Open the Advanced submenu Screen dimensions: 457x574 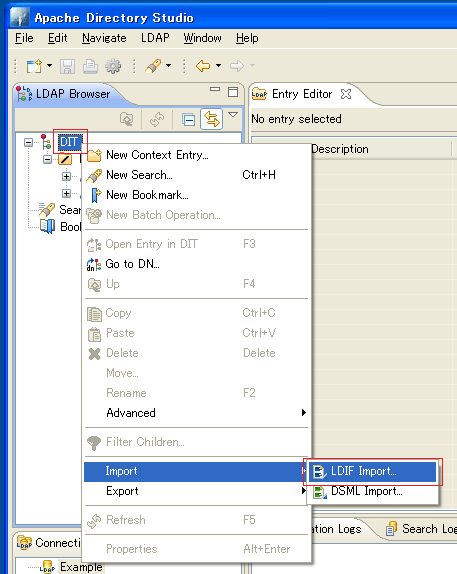click(x=196, y=413)
